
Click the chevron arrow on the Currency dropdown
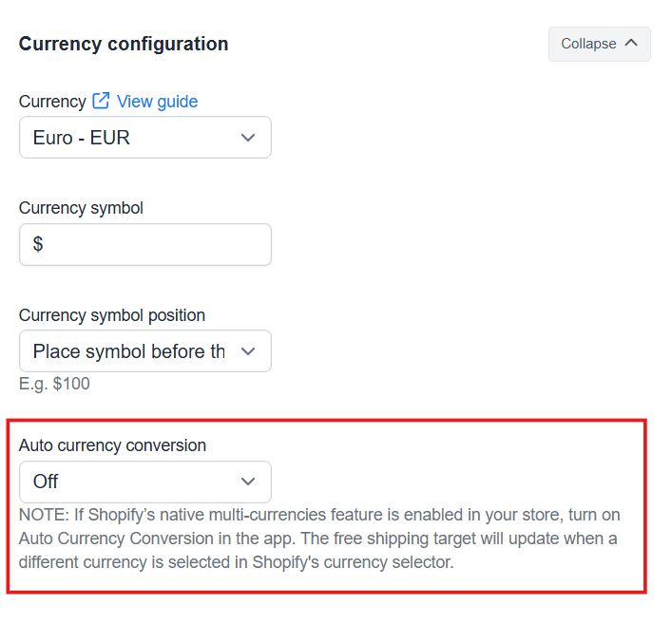point(248,138)
